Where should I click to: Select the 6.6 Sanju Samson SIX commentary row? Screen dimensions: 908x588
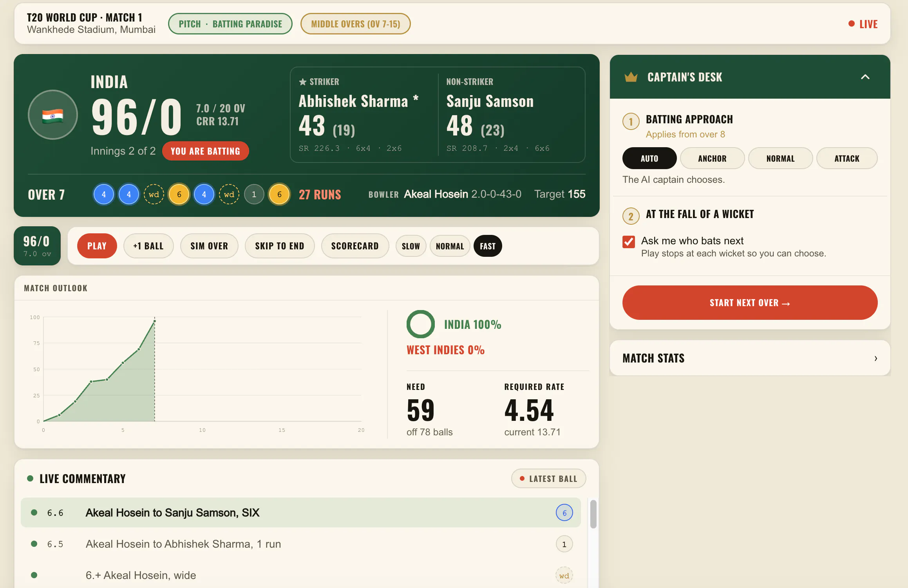[300, 513]
